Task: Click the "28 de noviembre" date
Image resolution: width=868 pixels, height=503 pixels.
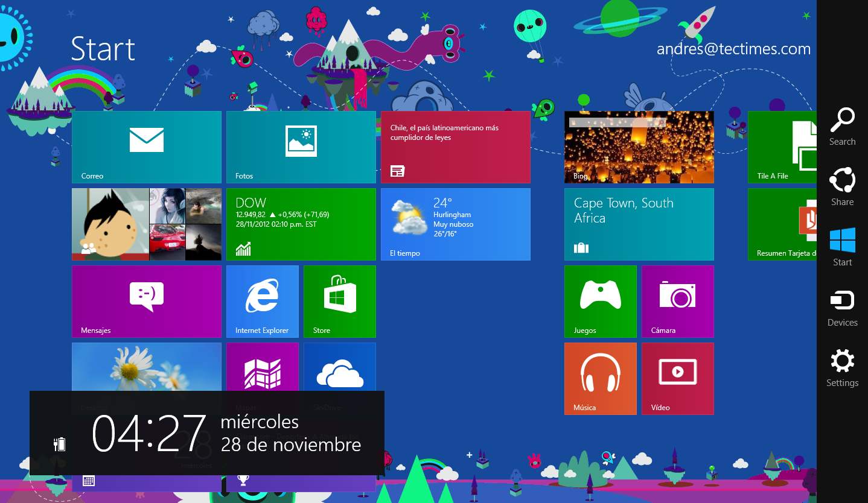Action: click(291, 445)
